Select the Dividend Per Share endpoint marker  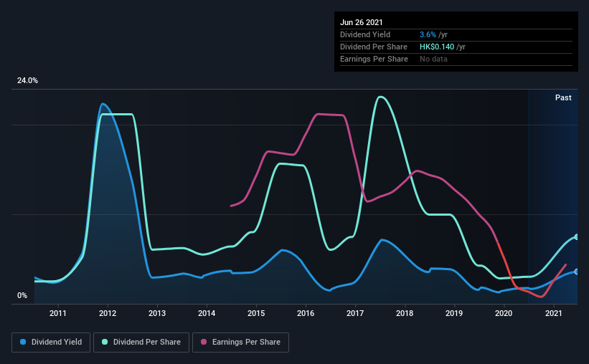pos(576,236)
